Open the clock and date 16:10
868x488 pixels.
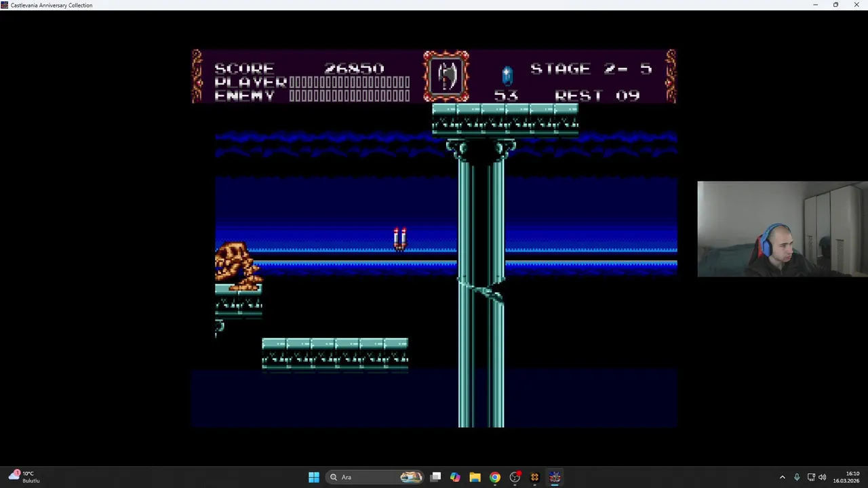pyautogui.click(x=846, y=477)
